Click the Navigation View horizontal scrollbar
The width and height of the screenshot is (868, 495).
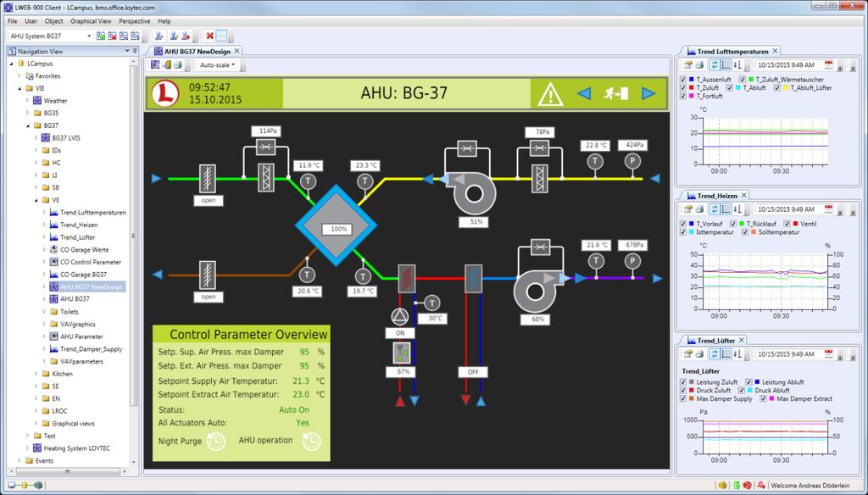click(x=66, y=472)
